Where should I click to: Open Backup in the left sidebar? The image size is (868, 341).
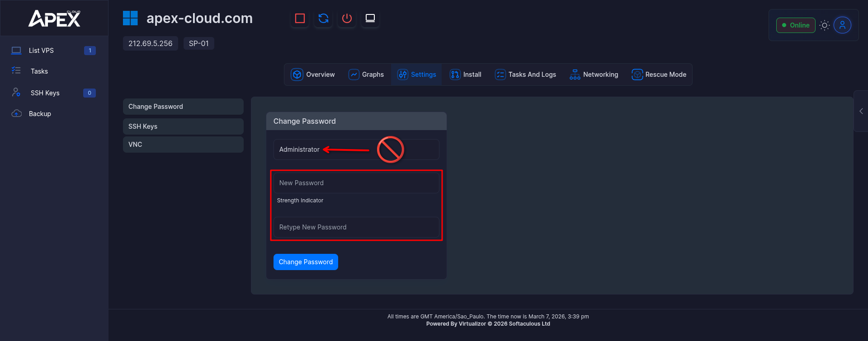click(x=40, y=114)
